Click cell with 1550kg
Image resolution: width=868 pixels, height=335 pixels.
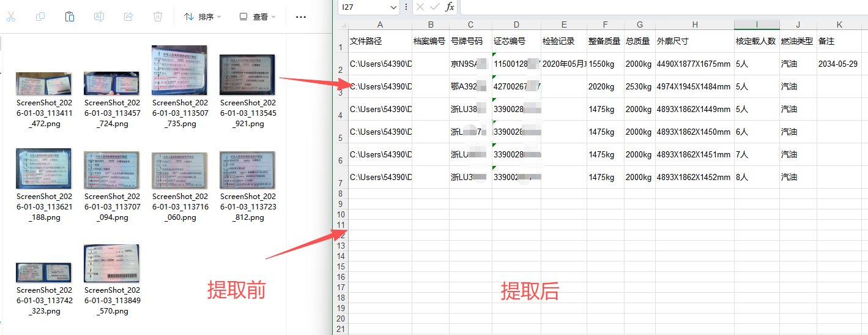tap(605, 64)
